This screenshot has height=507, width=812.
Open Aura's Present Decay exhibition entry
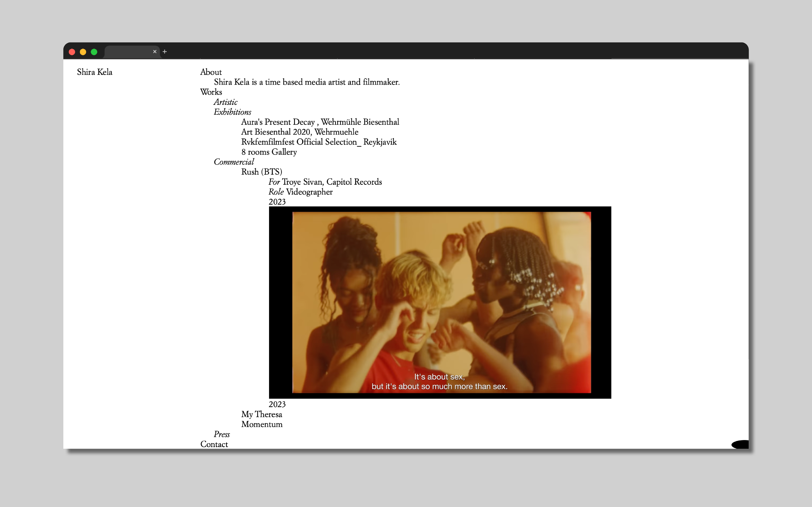(x=320, y=122)
